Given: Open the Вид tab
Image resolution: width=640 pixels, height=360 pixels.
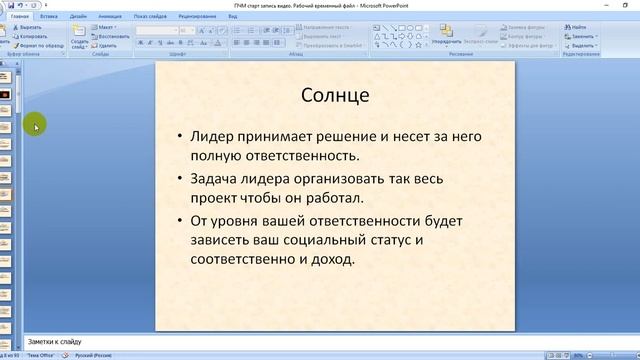Looking at the screenshot, I should click(x=233, y=16).
